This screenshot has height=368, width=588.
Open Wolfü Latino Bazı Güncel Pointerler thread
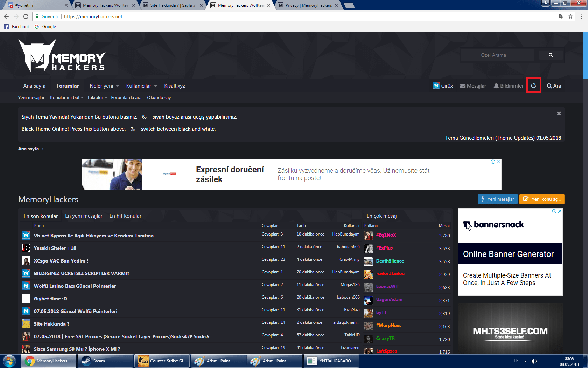coord(75,286)
